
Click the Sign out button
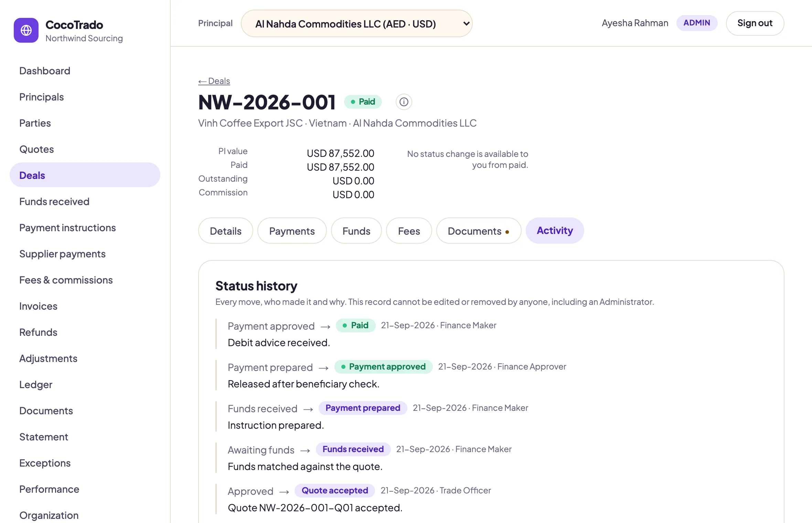coord(755,23)
